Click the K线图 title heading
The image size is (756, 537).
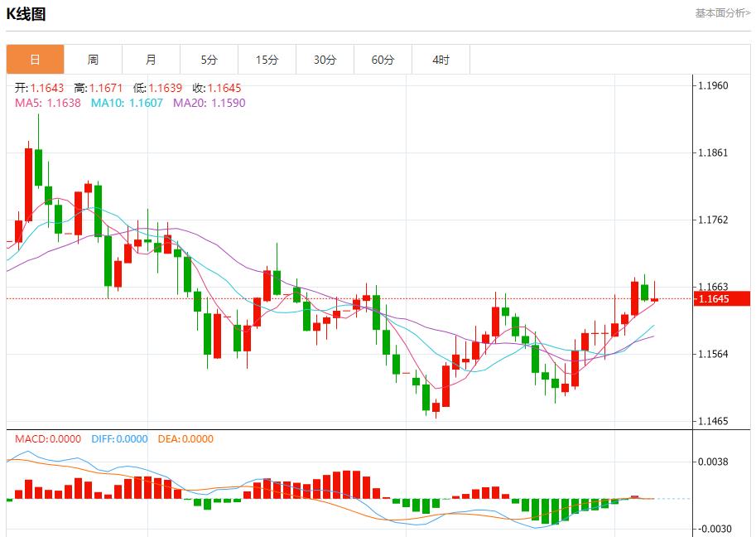tap(26, 14)
